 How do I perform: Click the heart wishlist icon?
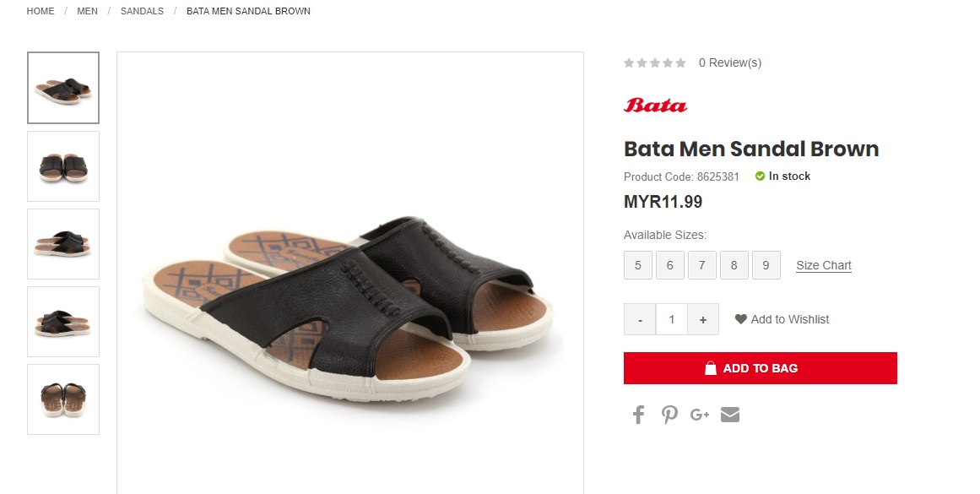(741, 319)
